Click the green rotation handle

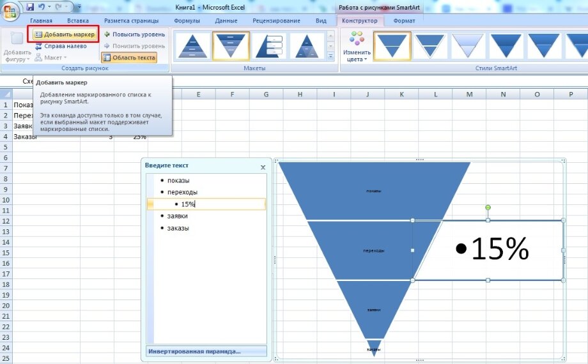[x=488, y=208]
